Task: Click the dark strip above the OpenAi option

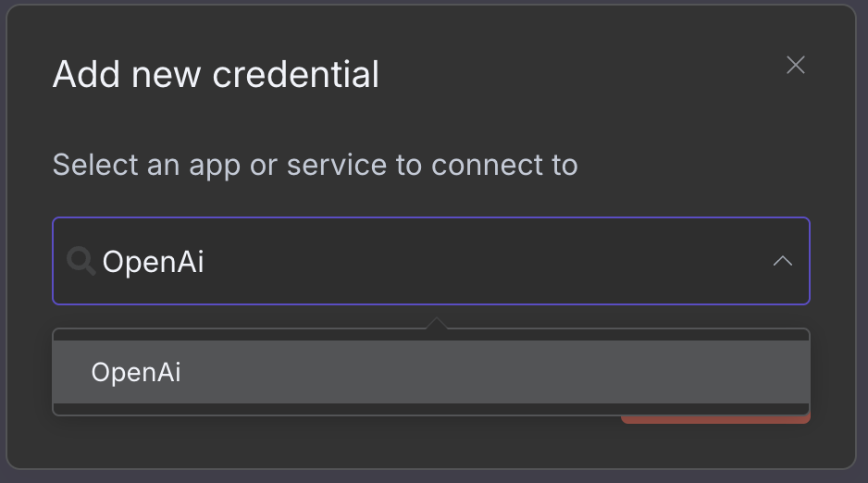Action: click(431, 335)
